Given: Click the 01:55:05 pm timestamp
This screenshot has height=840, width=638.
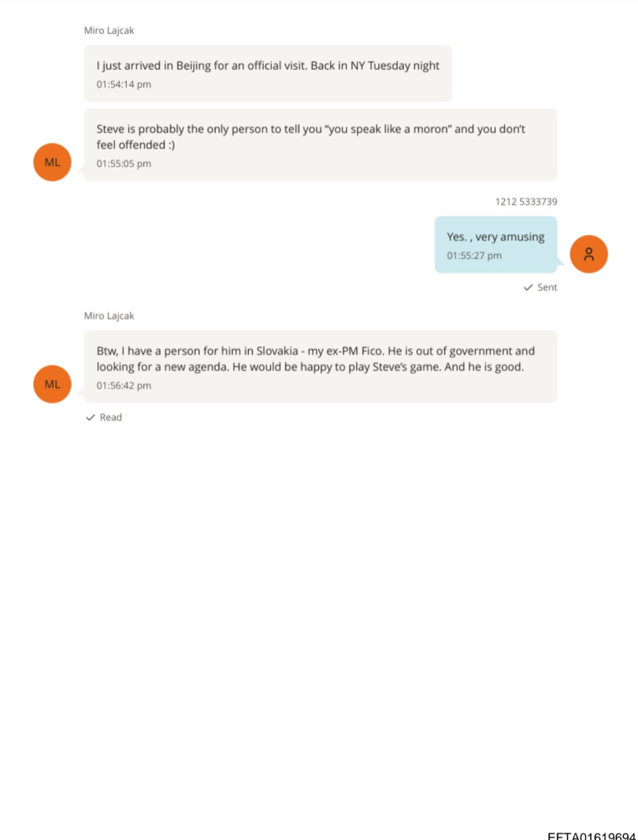Looking at the screenshot, I should [x=124, y=163].
